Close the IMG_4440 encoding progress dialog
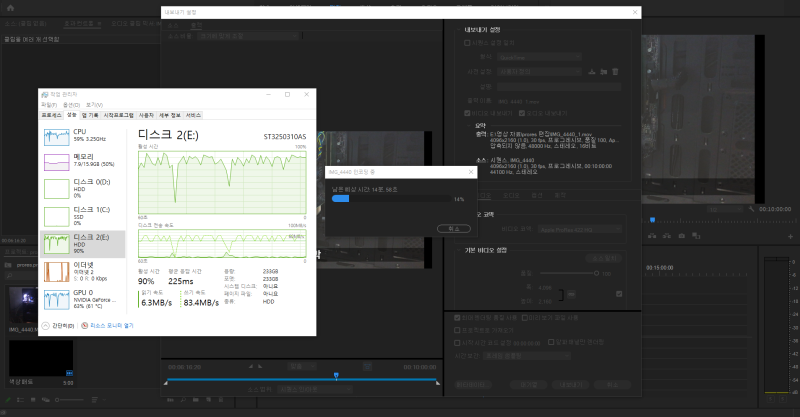Screen dimensions: 800x417 pyautogui.click(x=470, y=172)
